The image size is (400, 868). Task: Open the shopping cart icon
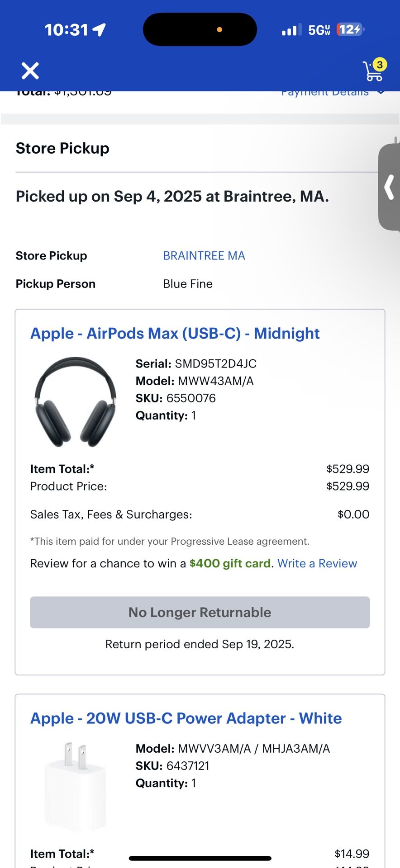[x=373, y=72]
